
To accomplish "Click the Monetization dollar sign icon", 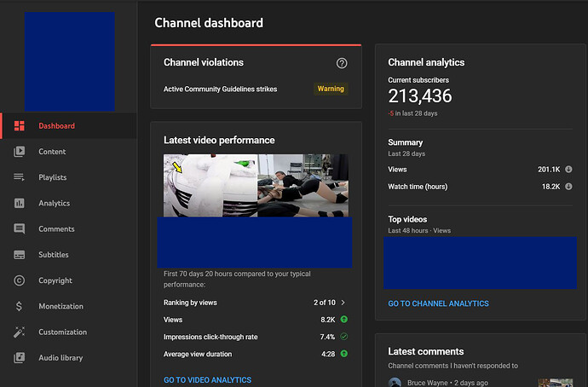I will tap(19, 306).
